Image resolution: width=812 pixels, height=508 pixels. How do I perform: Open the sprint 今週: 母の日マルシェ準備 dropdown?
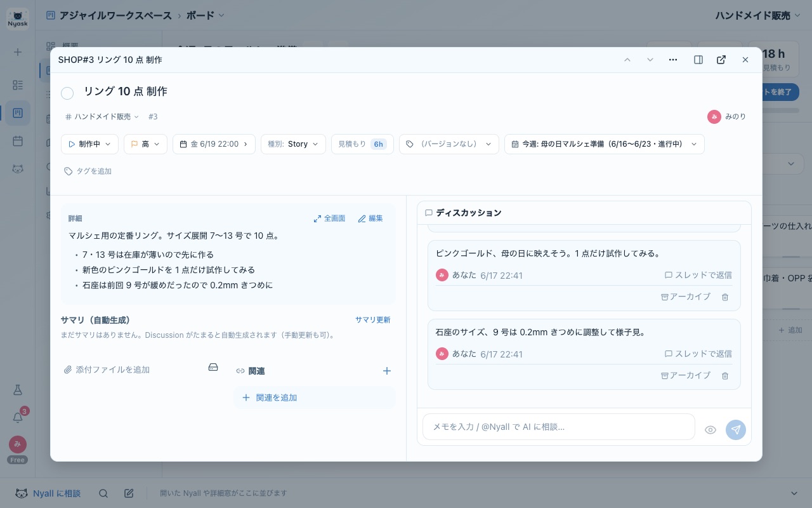click(x=604, y=144)
